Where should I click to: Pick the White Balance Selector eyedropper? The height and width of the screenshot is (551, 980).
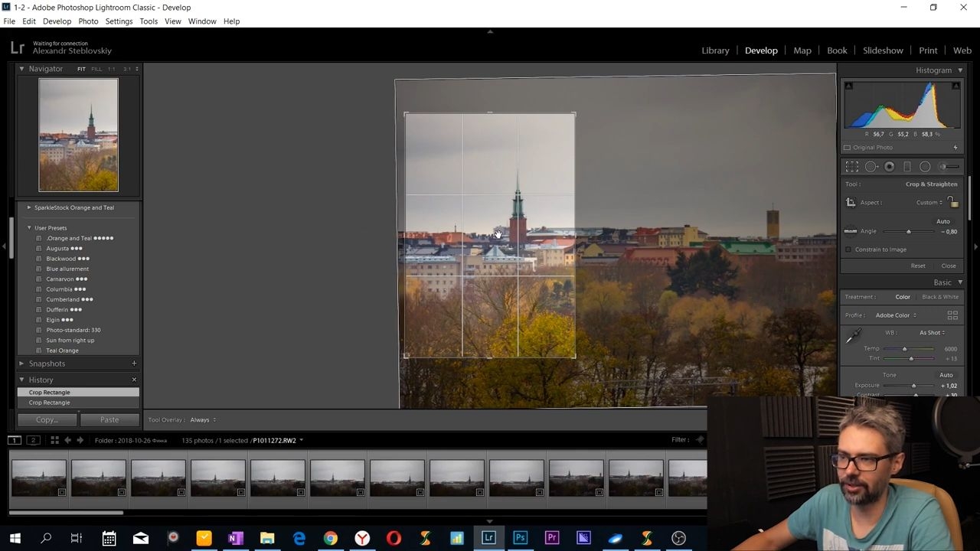(854, 336)
